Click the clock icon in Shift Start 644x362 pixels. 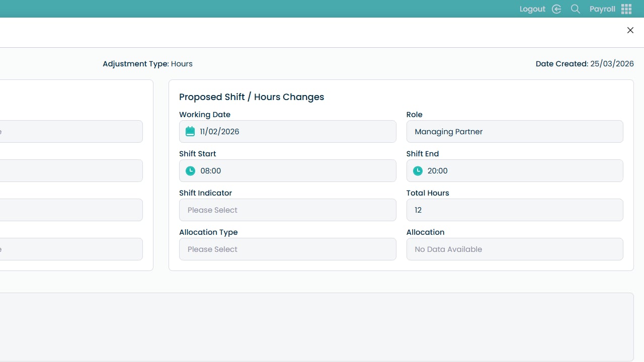[190, 171]
